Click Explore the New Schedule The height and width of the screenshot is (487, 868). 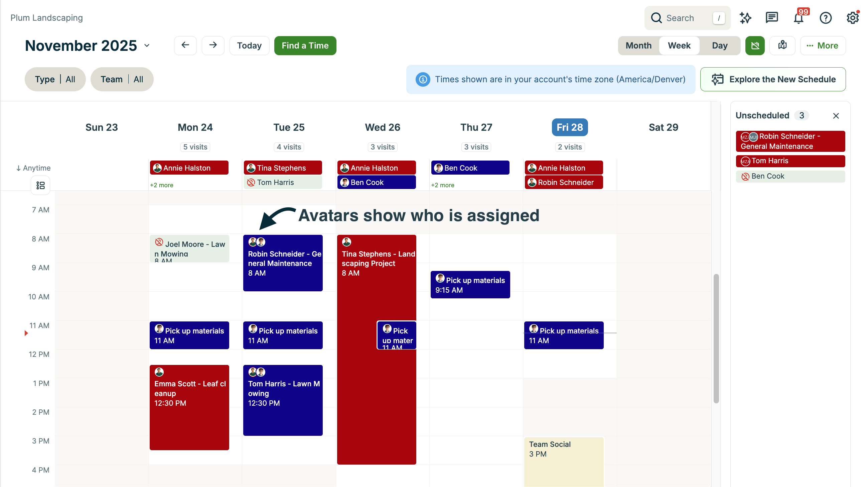773,79
